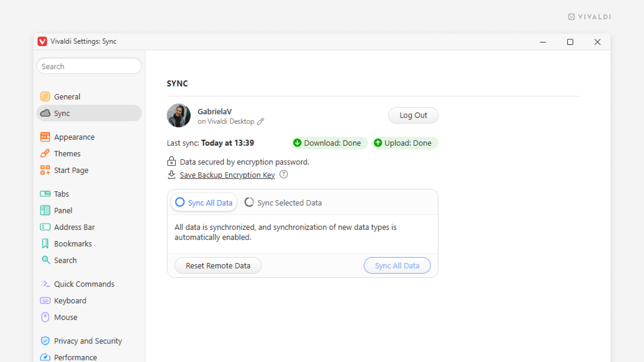Open Appearance settings icon
The image size is (644, 362).
click(45, 137)
